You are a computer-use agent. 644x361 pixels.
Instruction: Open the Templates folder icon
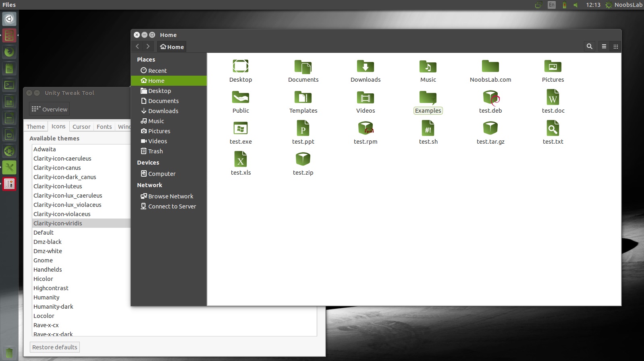point(303,97)
